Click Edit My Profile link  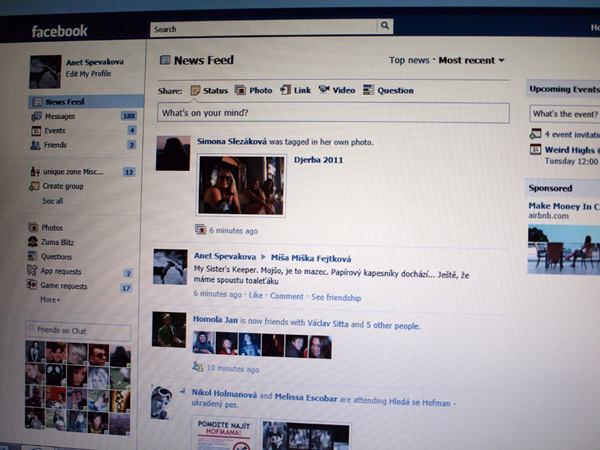[x=88, y=74]
